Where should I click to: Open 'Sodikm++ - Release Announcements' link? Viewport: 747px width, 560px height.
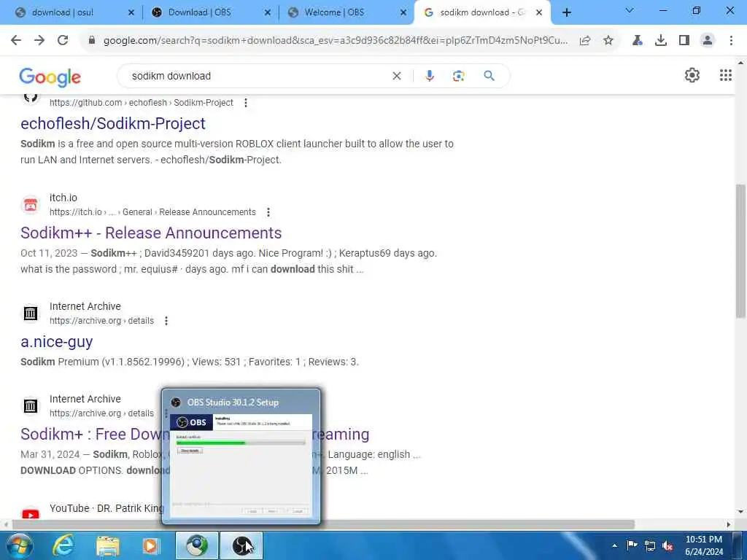pos(151,233)
